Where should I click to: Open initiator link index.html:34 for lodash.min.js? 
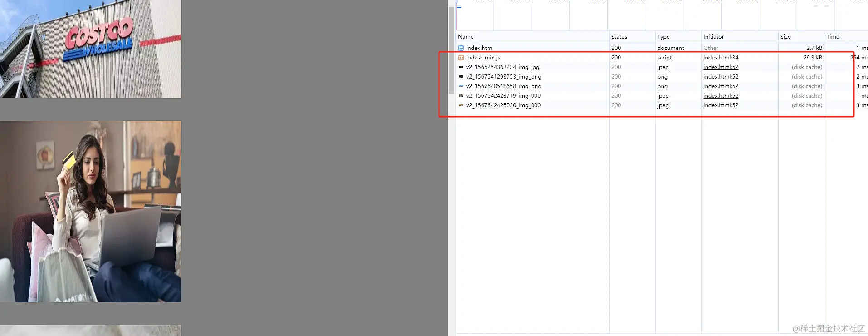pos(721,58)
